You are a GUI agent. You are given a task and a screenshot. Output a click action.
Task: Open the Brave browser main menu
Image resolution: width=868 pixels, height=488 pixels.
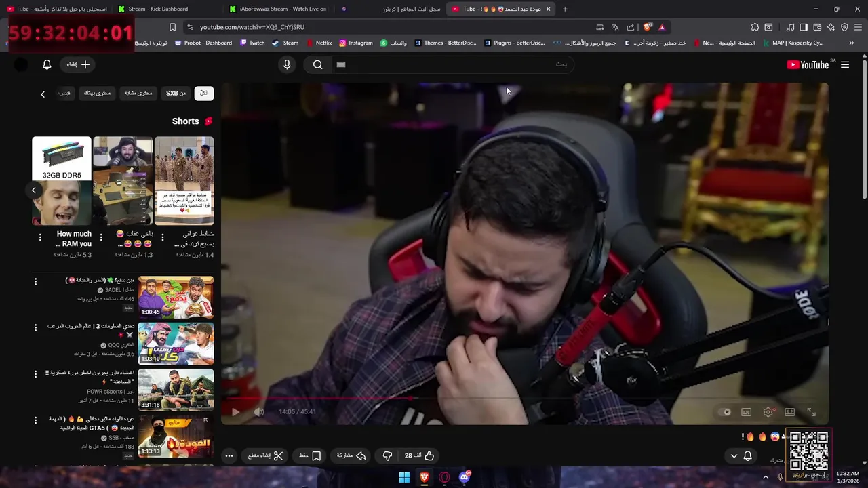click(x=858, y=27)
